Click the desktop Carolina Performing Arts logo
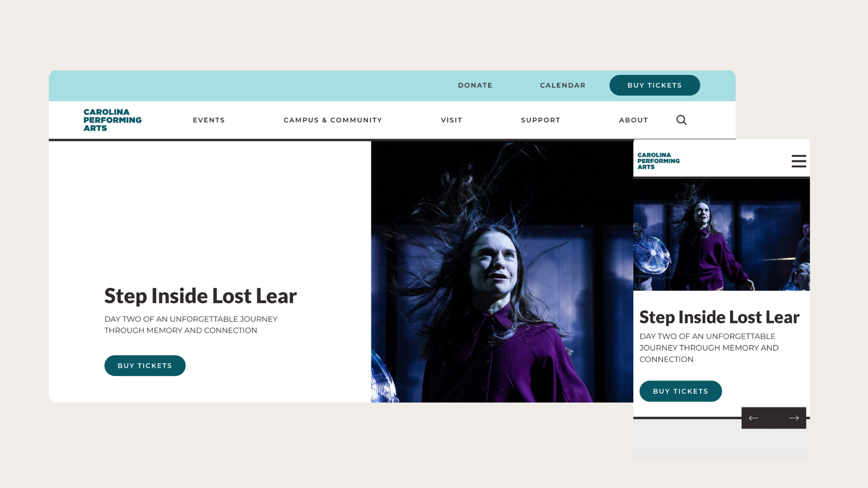 tap(113, 120)
